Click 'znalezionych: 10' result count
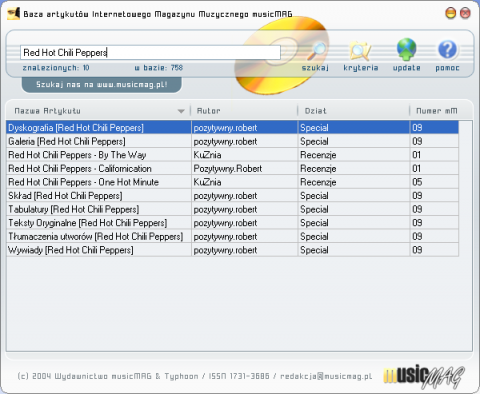 click(x=56, y=68)
